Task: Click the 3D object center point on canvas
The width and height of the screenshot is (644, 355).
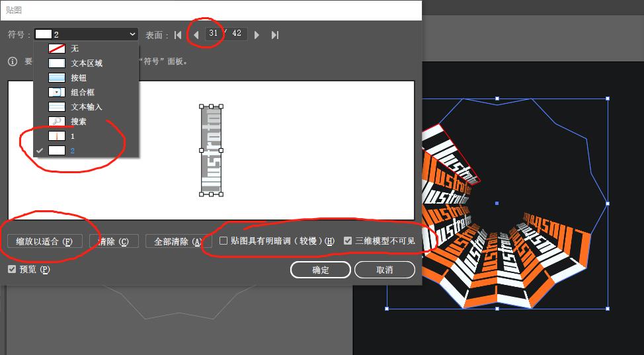Action: tap(497, 204)
